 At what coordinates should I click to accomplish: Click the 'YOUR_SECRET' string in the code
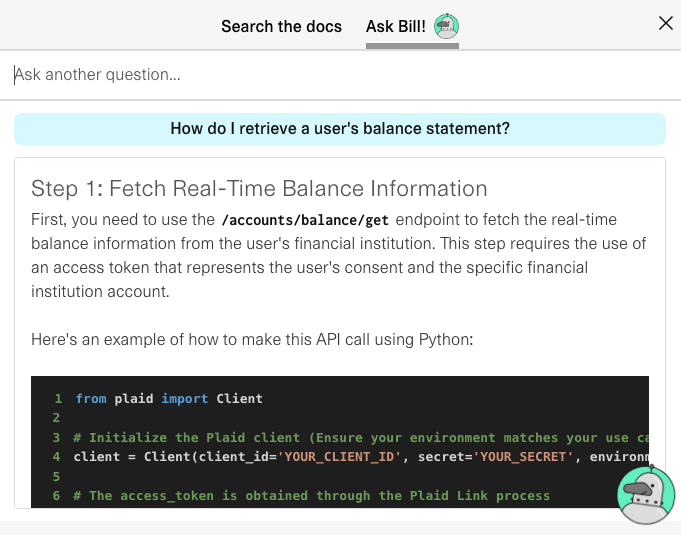522,457
